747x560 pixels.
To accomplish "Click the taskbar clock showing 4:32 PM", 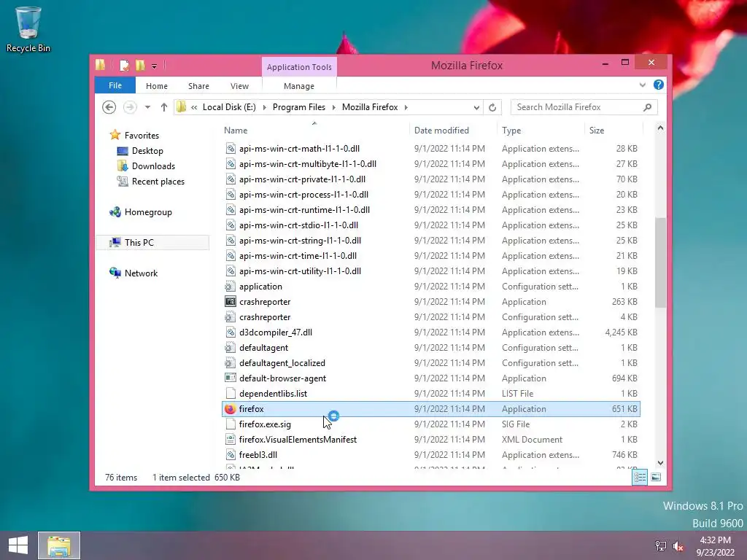I will 715,546.
